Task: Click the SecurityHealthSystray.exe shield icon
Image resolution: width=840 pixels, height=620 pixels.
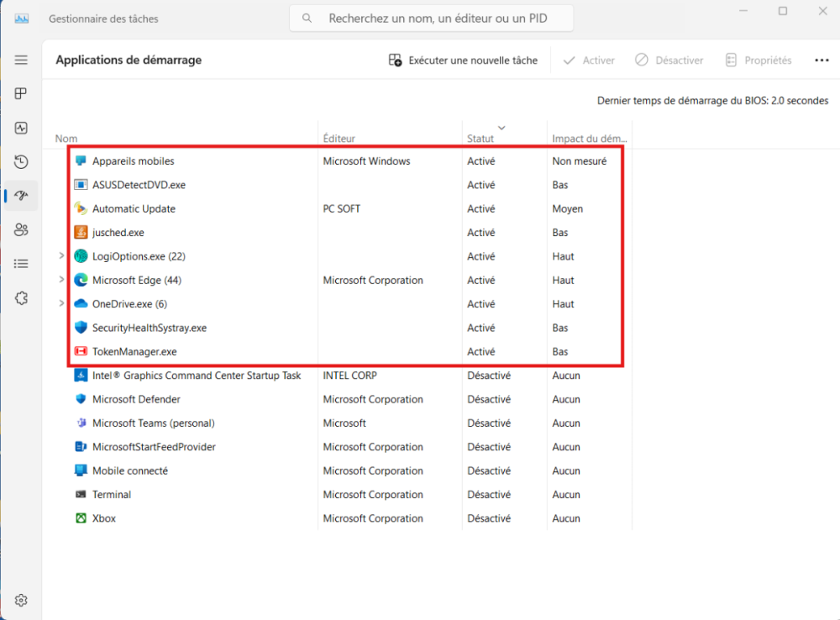Action: point(81,328)
